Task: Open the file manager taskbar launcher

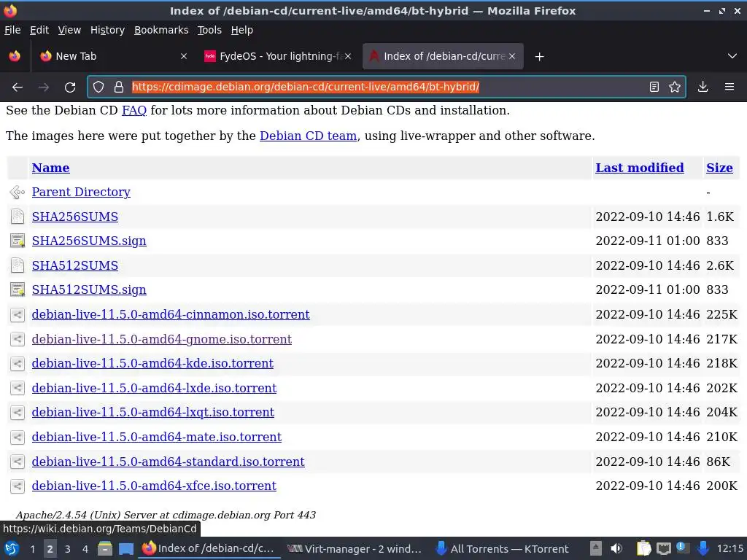Action: tap(105, 548)
